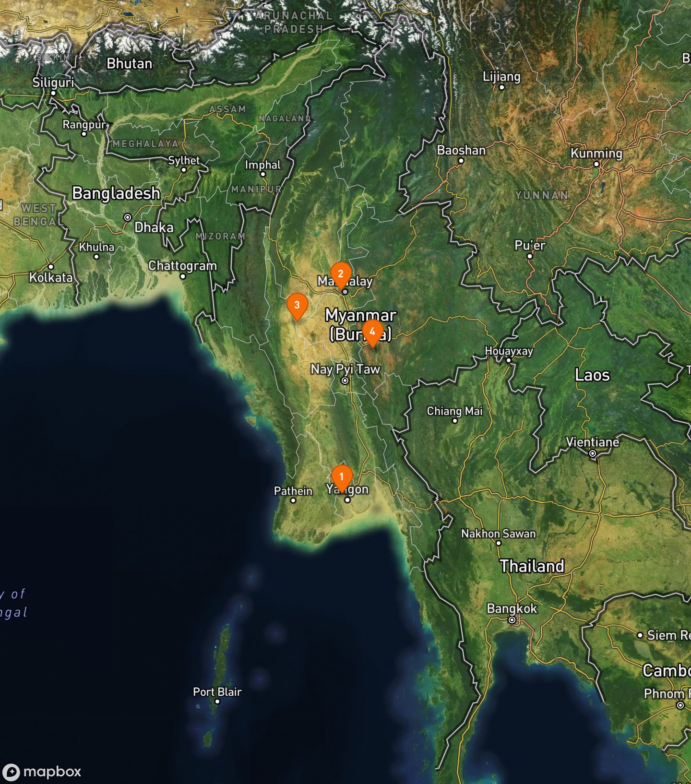This screenshot has height=784, width=691.
Task: Click the Bhutan country label
Action: click(x=129, y=64)
